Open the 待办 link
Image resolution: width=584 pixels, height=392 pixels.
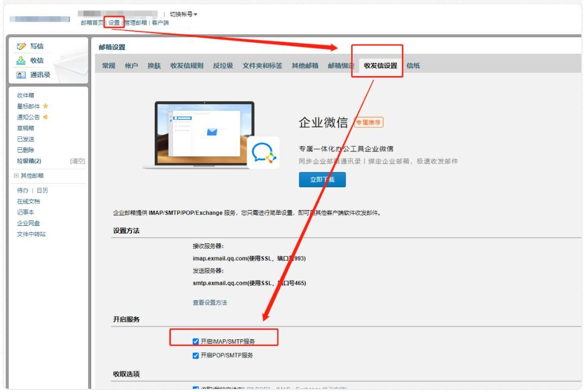coord(22,191)
